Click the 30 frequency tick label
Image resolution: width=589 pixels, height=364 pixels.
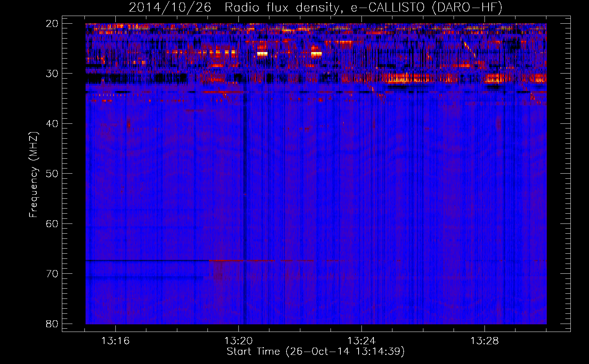(x=52, y=74)
